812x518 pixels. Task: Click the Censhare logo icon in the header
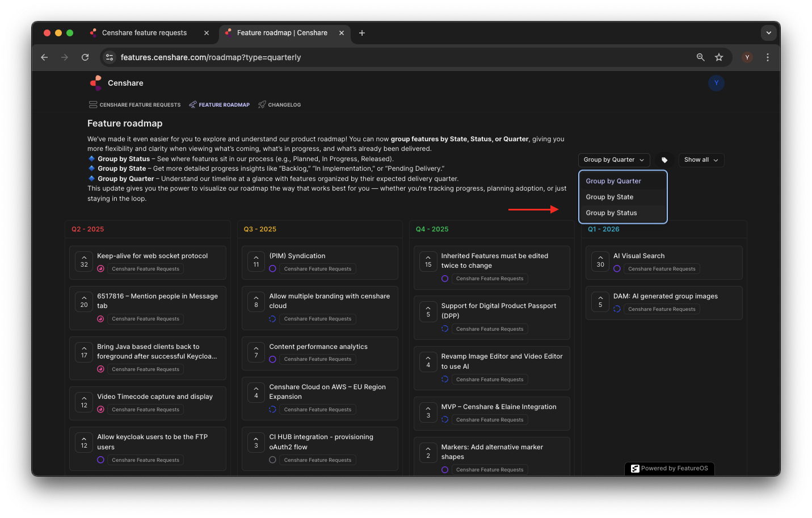95,82
